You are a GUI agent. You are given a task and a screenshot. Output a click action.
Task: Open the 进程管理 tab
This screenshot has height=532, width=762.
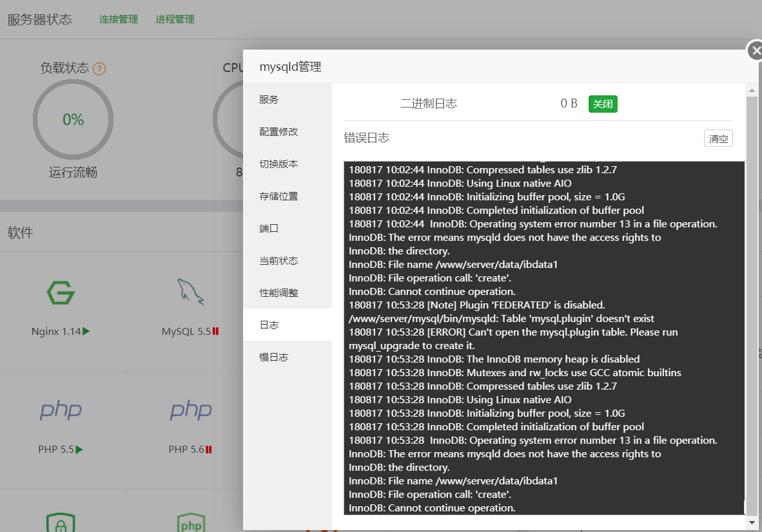click(x=174, y=19)
